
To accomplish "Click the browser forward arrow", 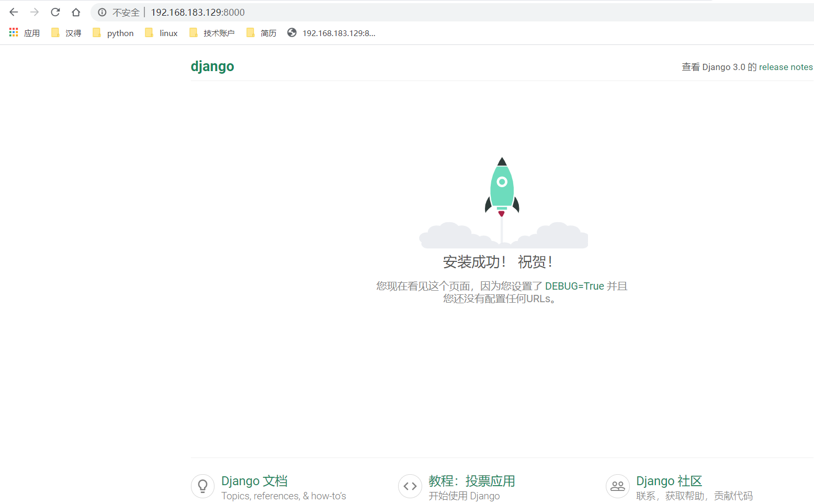I will pos(35,12).
